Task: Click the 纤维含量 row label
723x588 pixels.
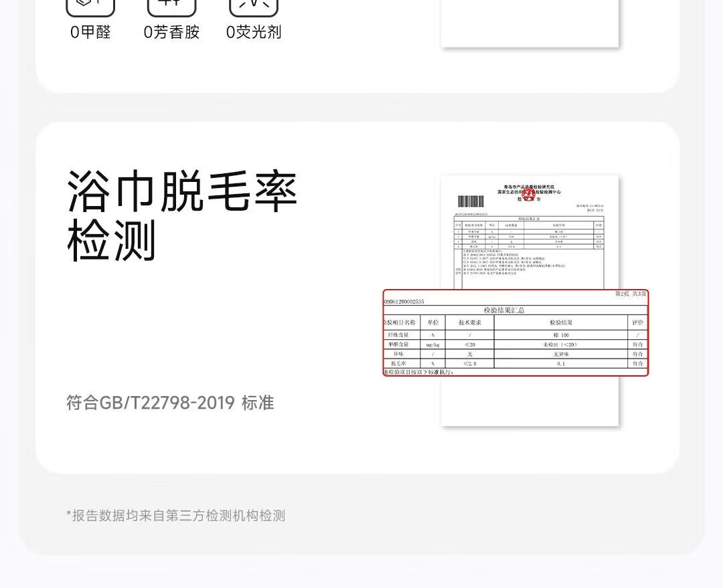Action: point(398,335)
